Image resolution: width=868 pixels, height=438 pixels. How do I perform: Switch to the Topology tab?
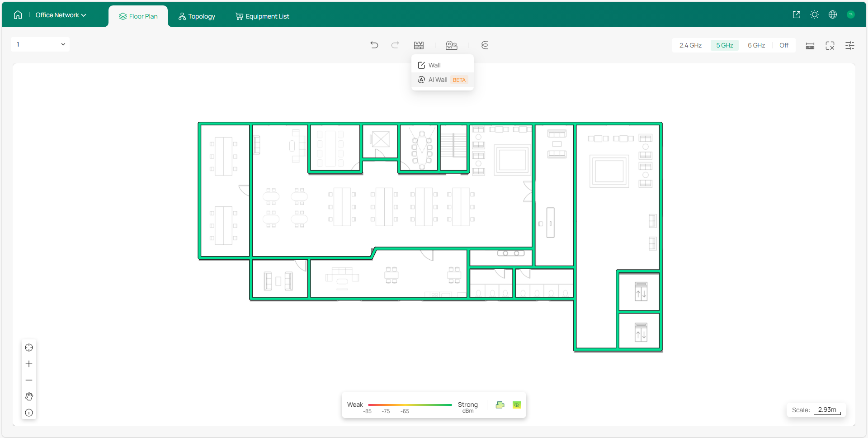click(x=197, y=16)
